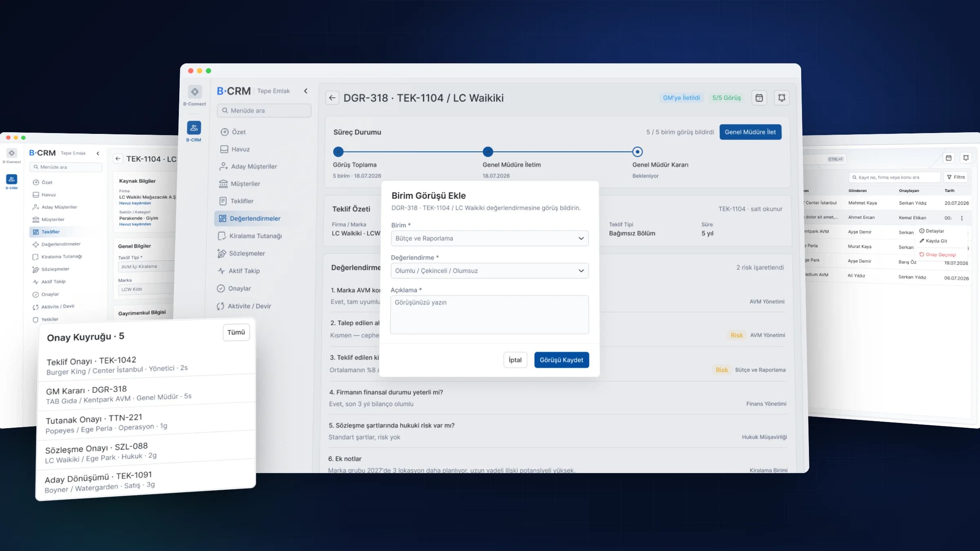This screenshot has height=551, width=980.
Task: Click Tümü button in Onay Kuyruğu card
Action: pyautogui.click(x=236, y=332)
